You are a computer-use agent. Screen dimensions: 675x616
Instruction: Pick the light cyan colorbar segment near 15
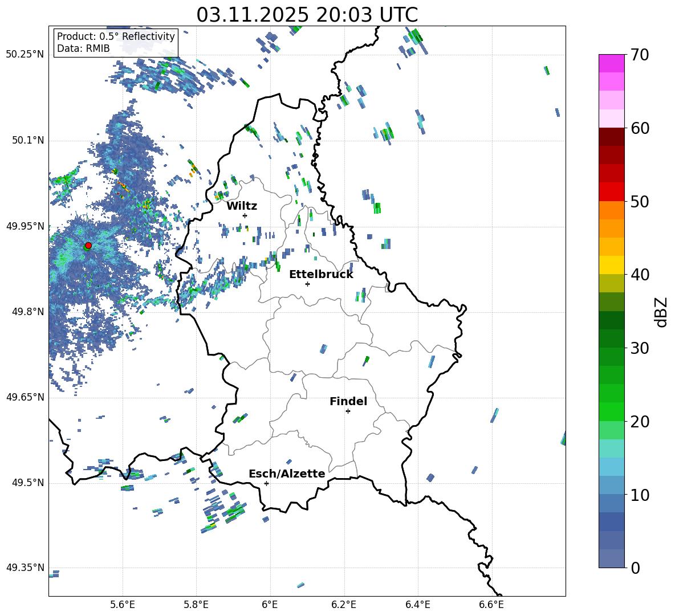[x=611, y=448]
